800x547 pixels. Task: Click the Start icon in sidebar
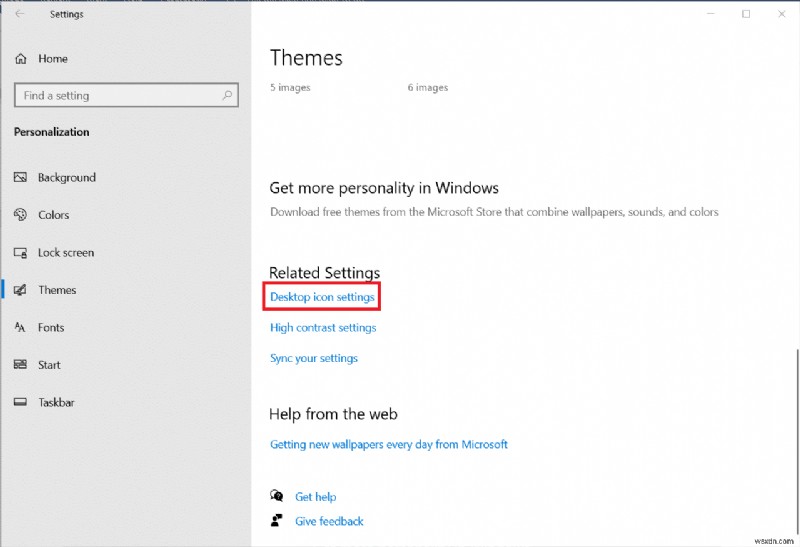coord(20,365)
